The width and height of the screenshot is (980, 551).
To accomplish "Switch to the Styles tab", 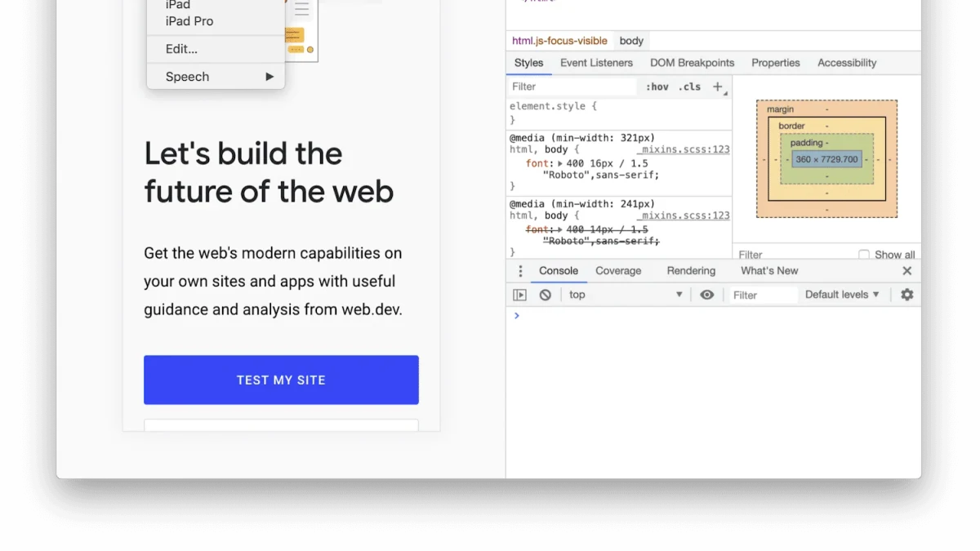I will (528, 63).
